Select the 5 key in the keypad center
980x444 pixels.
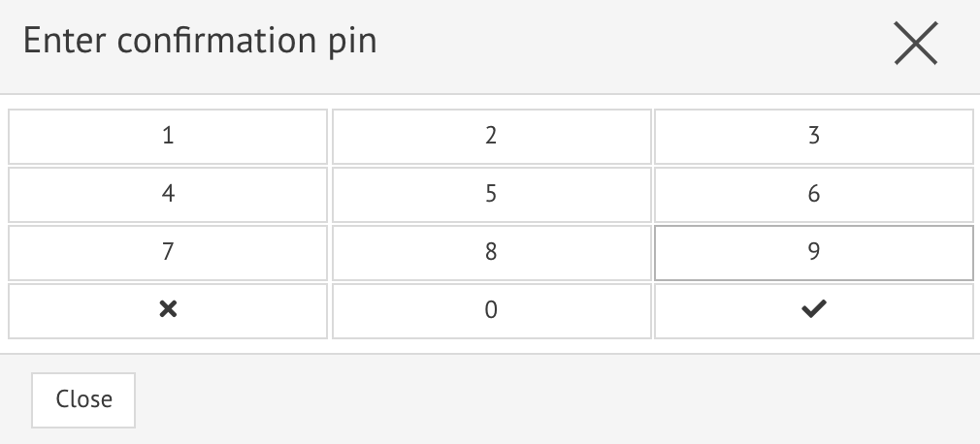(x=491, y=194)
